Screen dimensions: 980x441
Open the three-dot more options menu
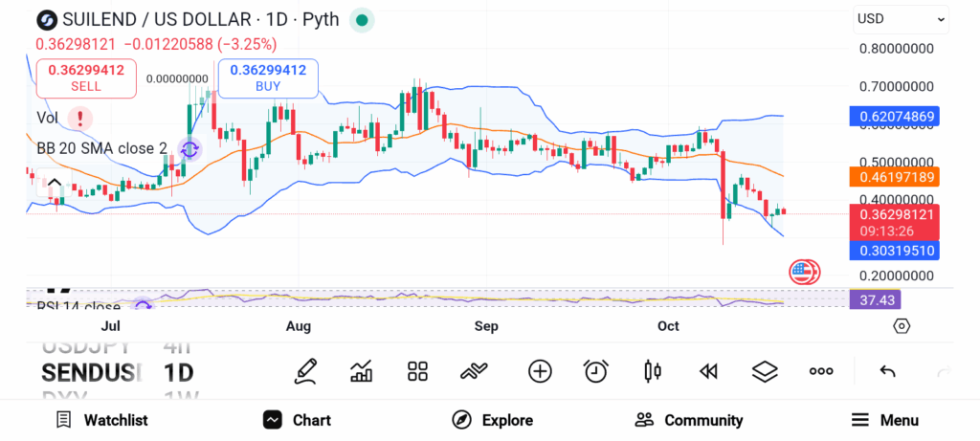(x=821, y=371)
